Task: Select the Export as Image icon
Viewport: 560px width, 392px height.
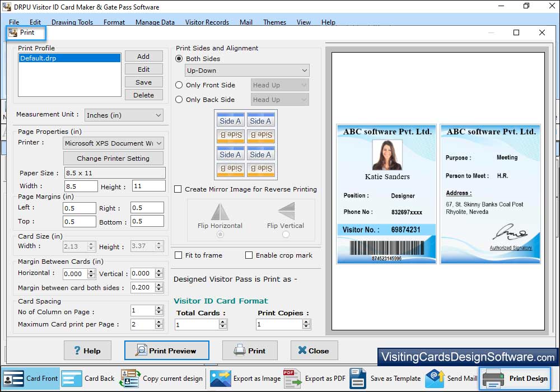Action: point(220,379)
